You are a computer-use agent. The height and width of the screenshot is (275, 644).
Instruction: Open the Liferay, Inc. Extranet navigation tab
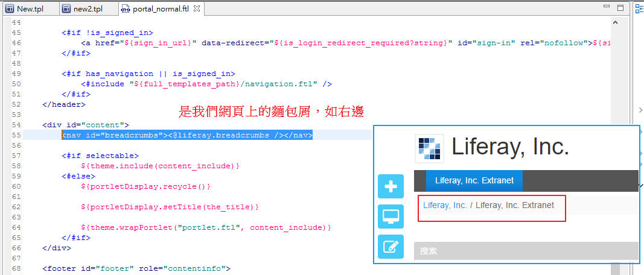click(474, 180)
